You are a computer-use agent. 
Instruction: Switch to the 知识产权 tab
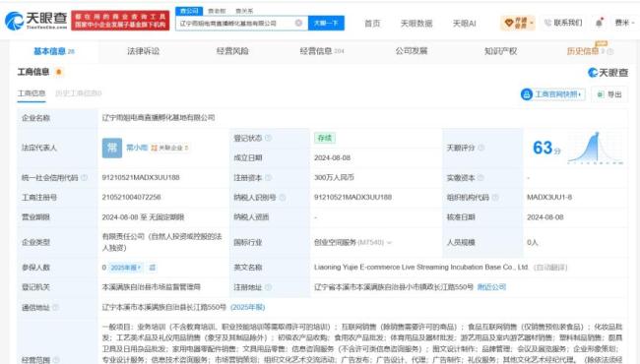500,51
